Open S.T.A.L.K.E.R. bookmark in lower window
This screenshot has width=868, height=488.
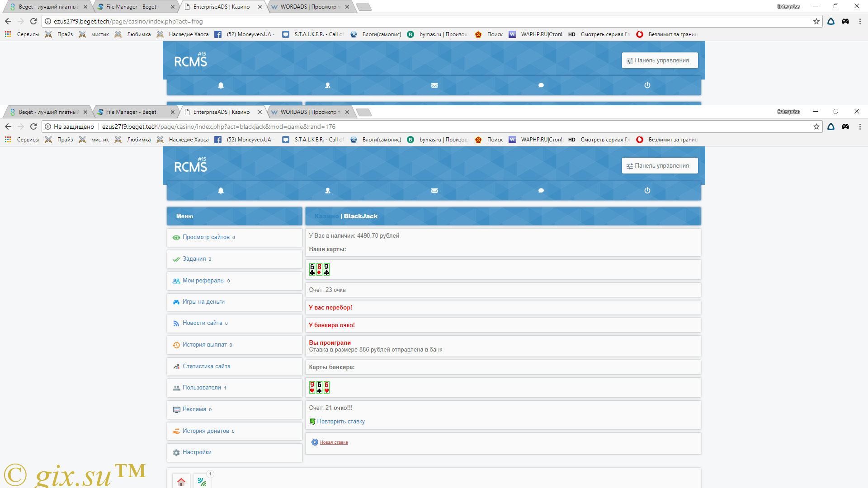coord(313,140)
